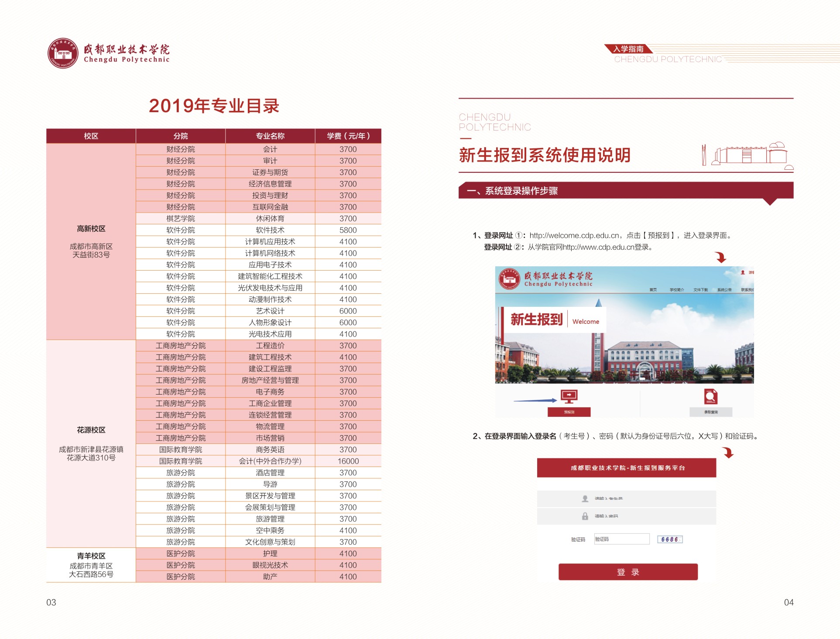The width and height of the screenshot is (840, 639).
Task: Click the 一、系统登录操作步骤 section bar
Action: coord(626,191)
